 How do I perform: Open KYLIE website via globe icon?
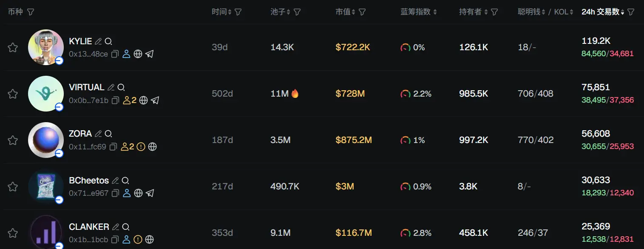tap(138, 54)
